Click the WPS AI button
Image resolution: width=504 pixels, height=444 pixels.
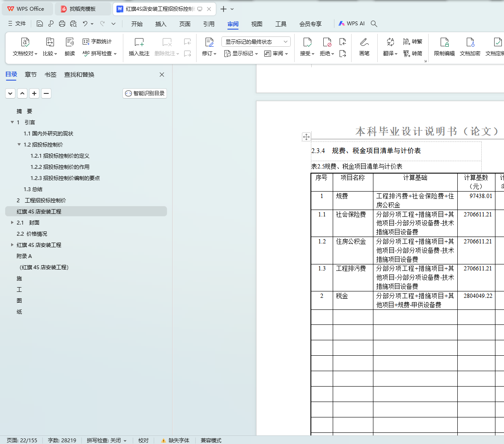point(352,24)
